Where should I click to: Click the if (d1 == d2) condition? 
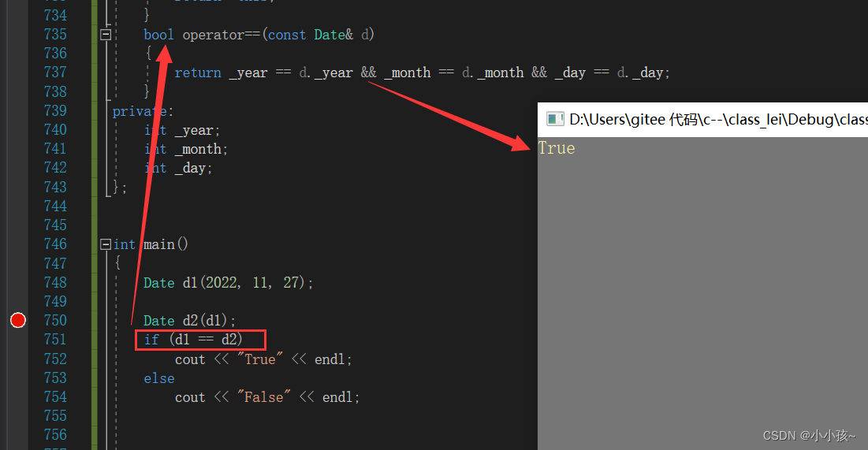193,340
